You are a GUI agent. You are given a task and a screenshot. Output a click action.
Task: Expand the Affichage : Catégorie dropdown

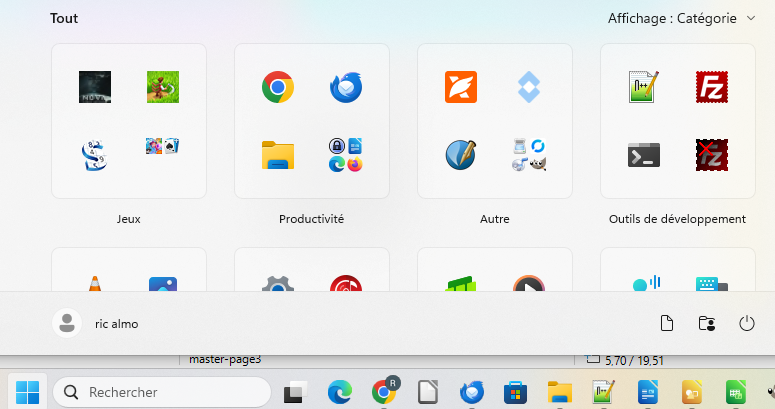682,18
